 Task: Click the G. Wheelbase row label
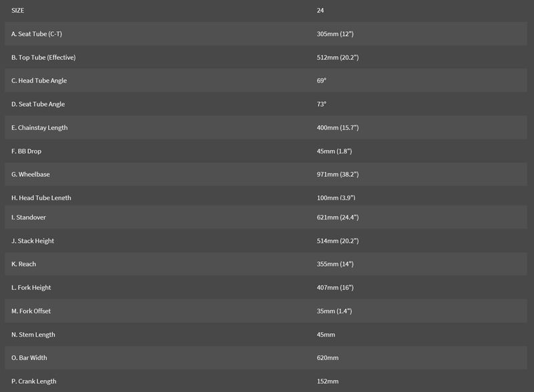31,175
